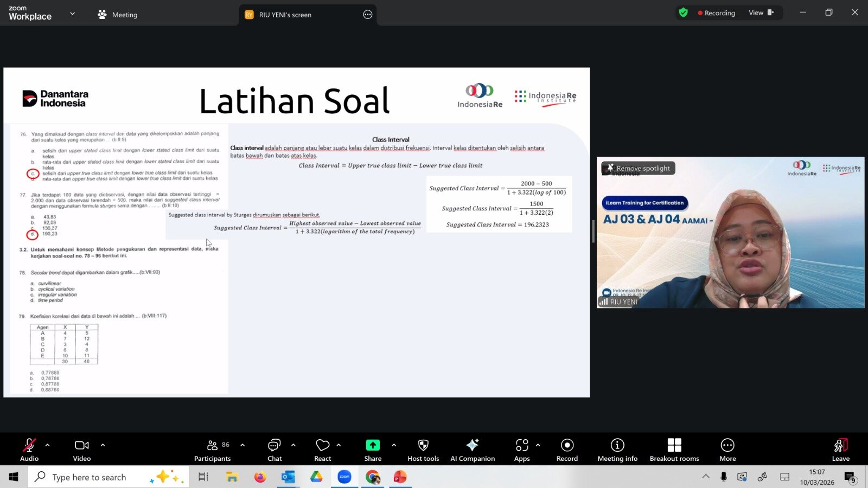Launch AI Companion

473,450
